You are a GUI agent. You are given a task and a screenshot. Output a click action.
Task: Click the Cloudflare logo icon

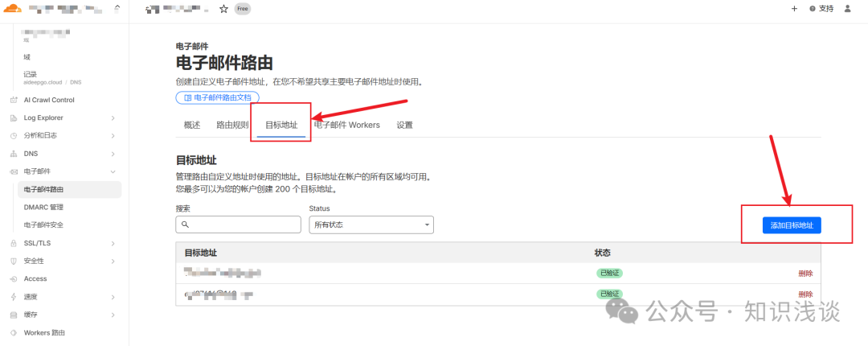pyautogui.click(x=14, y=9)
